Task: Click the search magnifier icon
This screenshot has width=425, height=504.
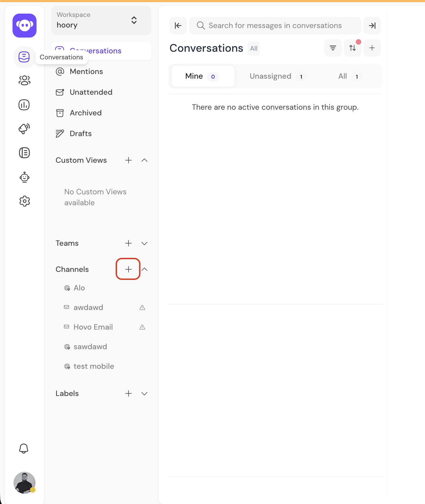Action: (x=201, y=26)
